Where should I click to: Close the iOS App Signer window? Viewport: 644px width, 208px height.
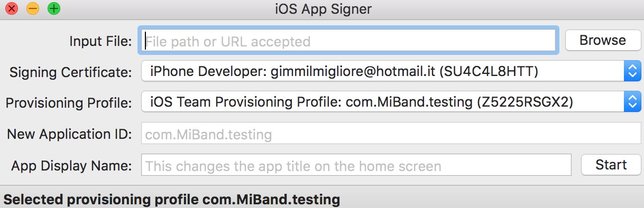click(11, 8)
